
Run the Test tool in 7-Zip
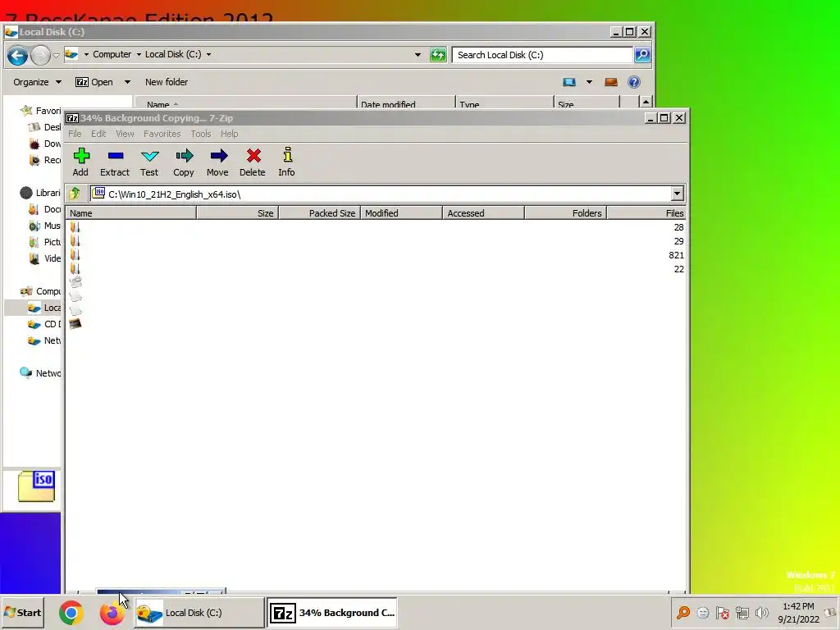(x=149, y=157)
